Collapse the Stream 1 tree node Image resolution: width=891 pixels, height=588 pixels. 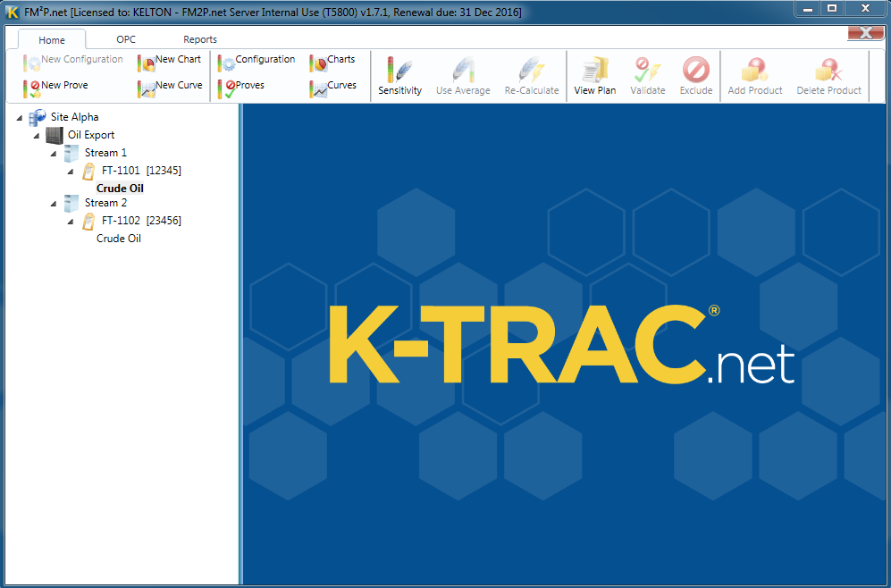(54, 154)
